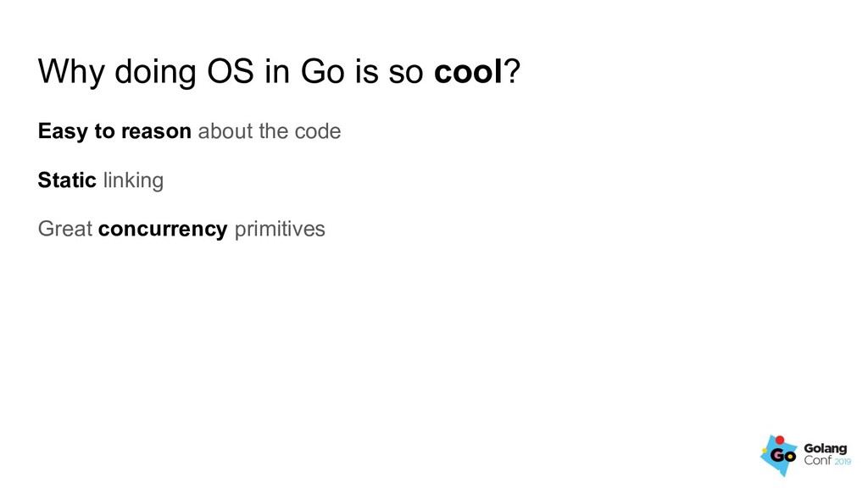The image size is (868, 488).
Task: Click the gray word "Great"
Action: (64, 229)
